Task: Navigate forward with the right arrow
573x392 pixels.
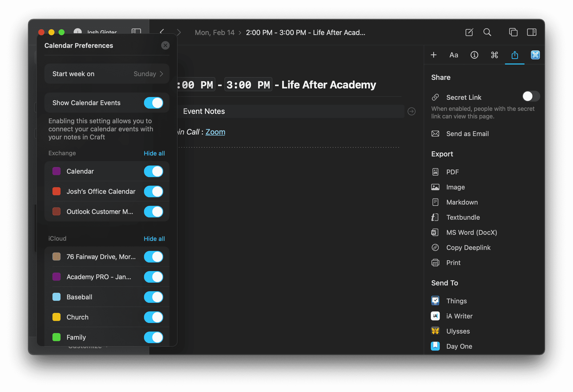Action: pyautogui.click(x=179, y=32)
